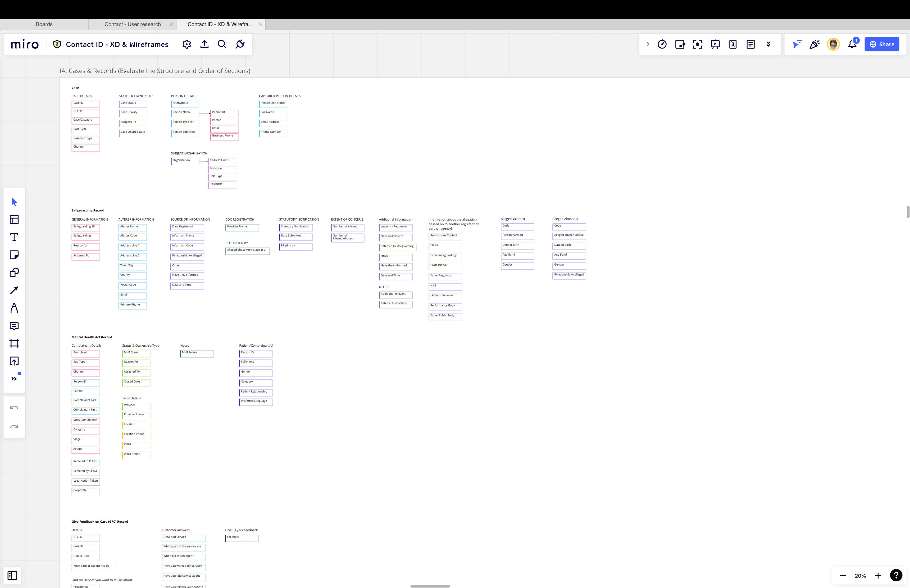Select the Sticky note tool

point(14,255)
